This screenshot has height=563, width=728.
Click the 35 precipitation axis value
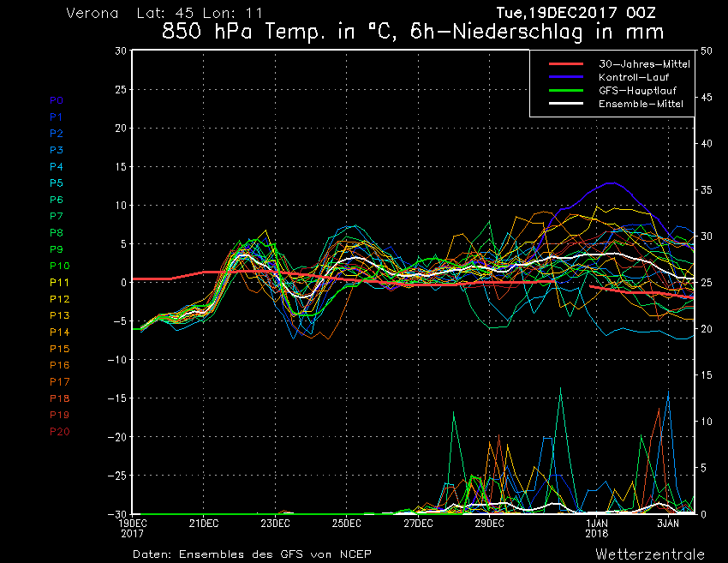pos(707,190)
